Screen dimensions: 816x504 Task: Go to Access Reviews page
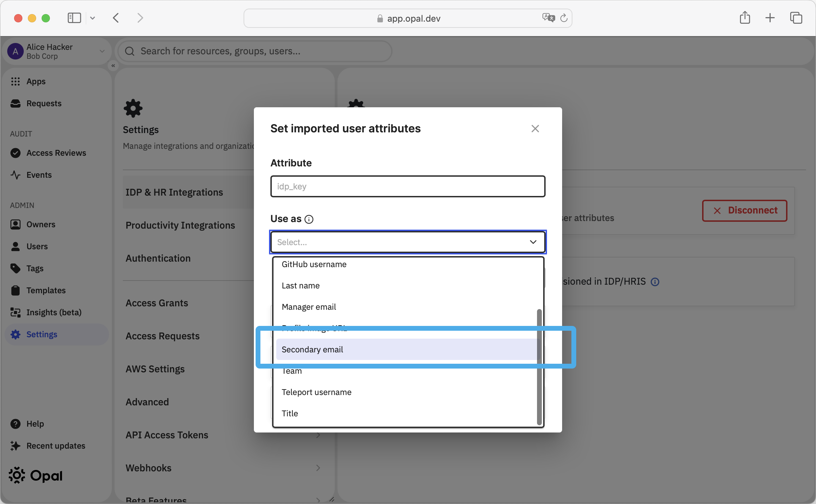coord(56,153)
